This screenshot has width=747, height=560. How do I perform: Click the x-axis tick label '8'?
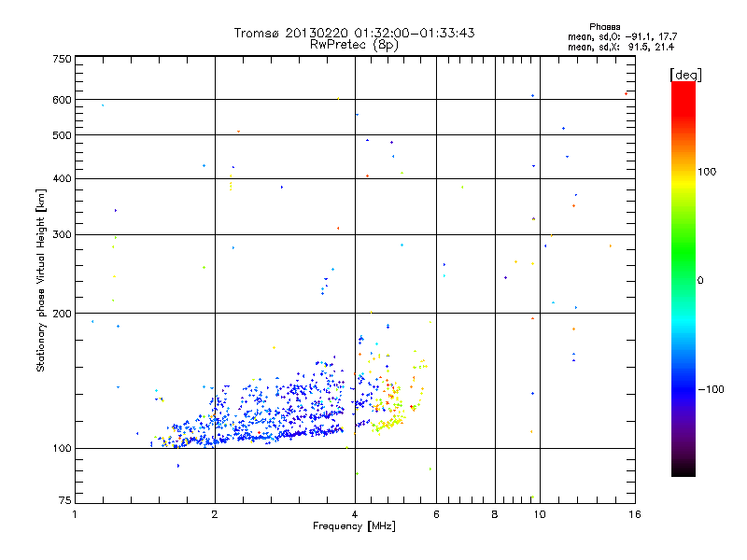495,514
